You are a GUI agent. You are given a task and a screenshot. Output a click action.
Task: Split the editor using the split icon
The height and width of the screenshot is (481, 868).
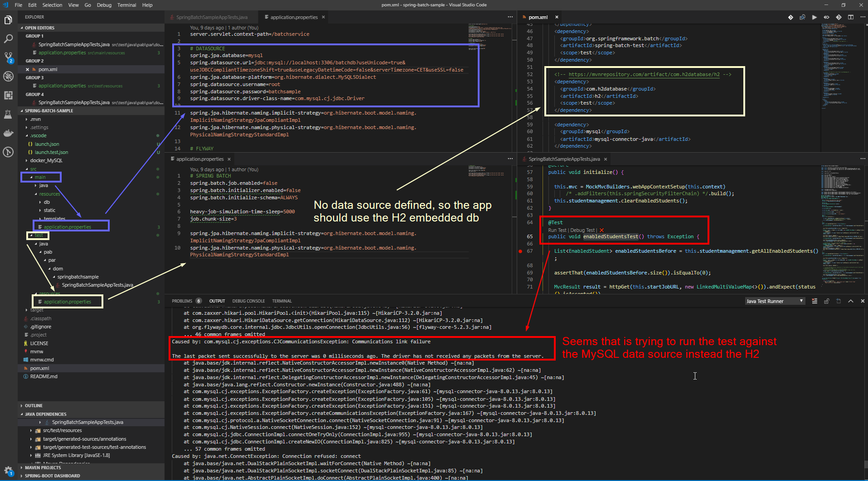point(850,17)
